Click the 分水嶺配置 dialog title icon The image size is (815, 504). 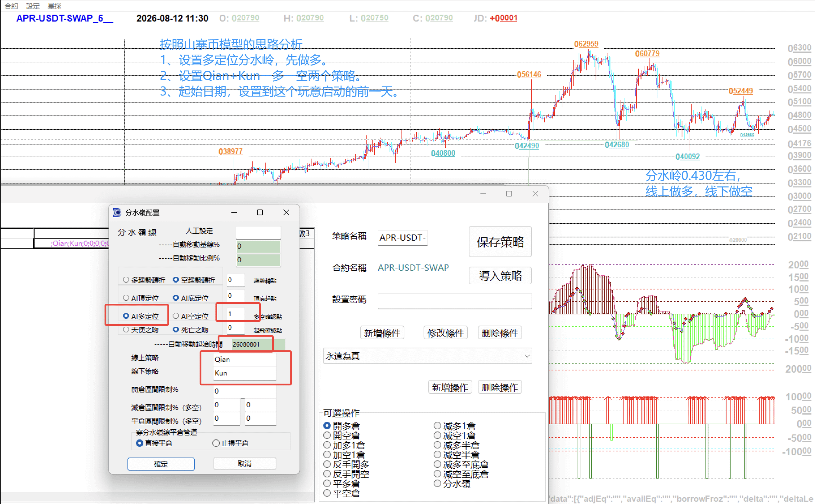click(117, 212)
